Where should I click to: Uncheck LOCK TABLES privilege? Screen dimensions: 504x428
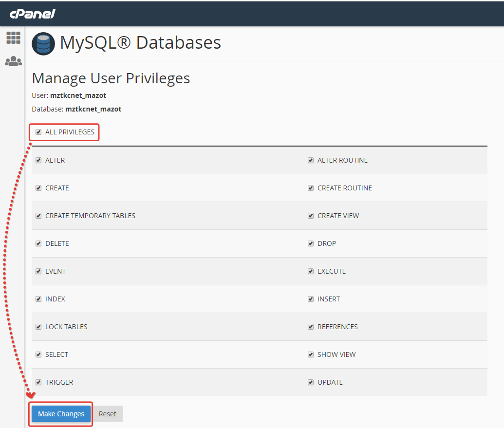pyautogui.click(x=38, y=327)
